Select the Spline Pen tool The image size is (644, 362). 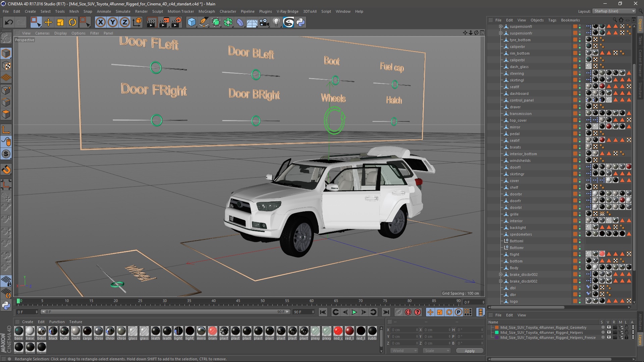click(x=204, y=22)
